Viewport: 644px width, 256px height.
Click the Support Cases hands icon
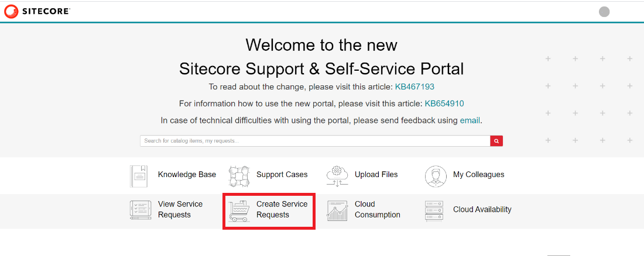239,175
